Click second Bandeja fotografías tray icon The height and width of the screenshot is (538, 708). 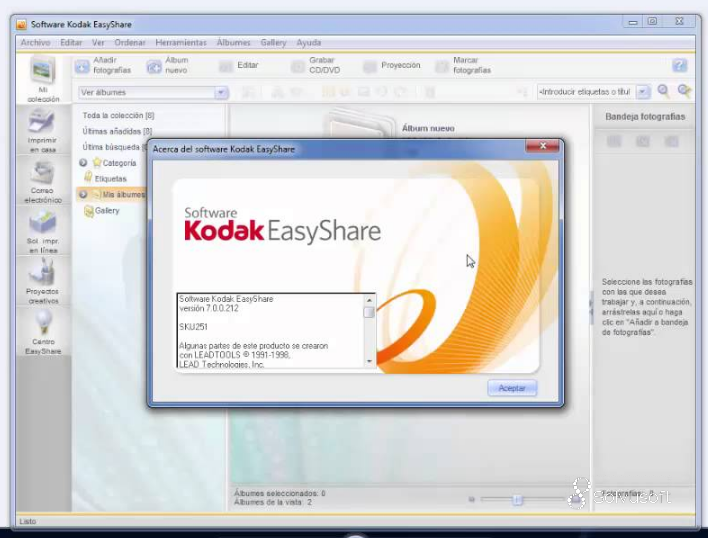[x=643, y=142]
